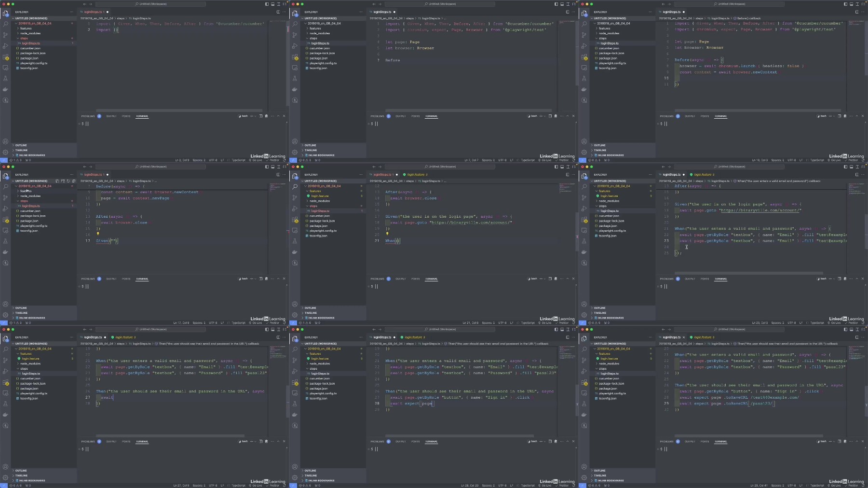Go forward with arrow in bottom-middle window
This screenshot has height=488, width=868.
381,329
